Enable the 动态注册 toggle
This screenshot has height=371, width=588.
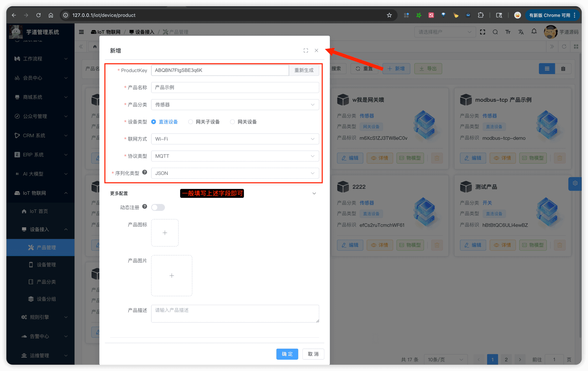pos(158,207)
